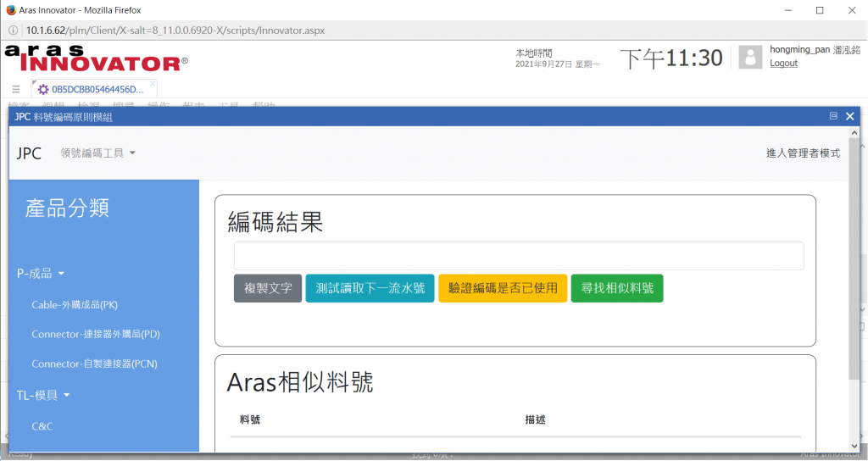Screen dimensions: 868x461
Task: Collapse the TL-模具 category
Action: pos(44,395)
